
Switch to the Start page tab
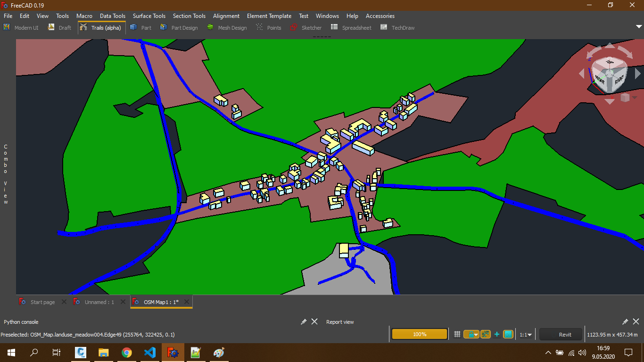click(42, 302)
